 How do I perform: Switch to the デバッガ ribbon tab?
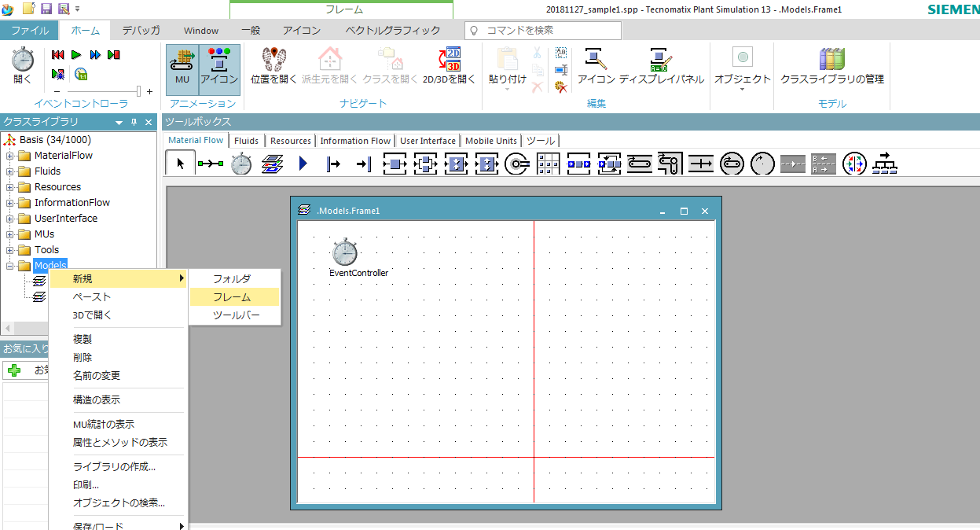[141, 30]
